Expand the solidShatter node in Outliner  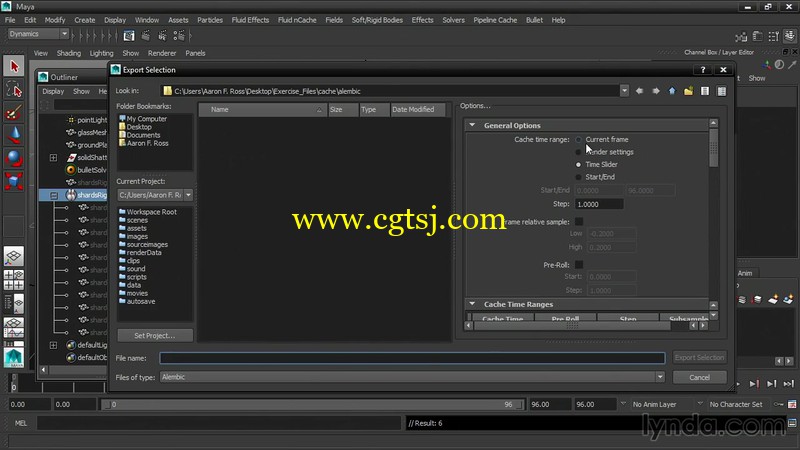pyautogui.click(x=53, y=158)
